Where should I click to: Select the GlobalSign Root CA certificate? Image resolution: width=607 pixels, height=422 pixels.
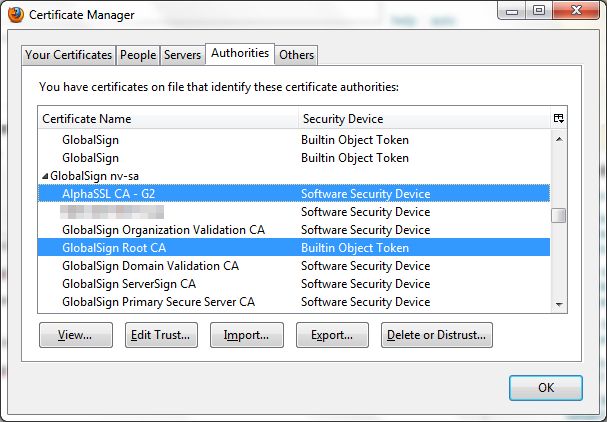[294, 248]
